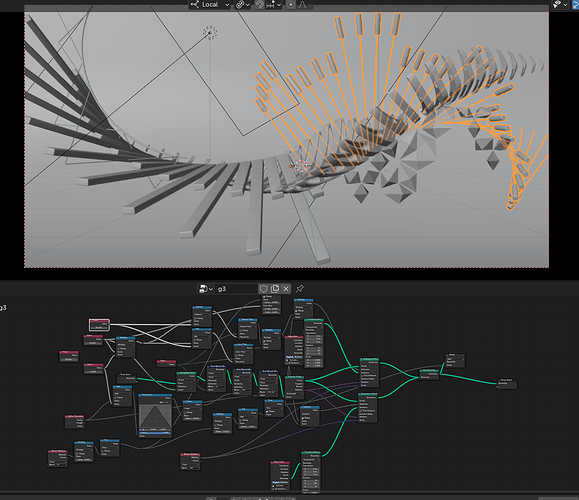Select the Group Output node
The height and width of the screenshot is (500, 579).
tap(507, 383)
